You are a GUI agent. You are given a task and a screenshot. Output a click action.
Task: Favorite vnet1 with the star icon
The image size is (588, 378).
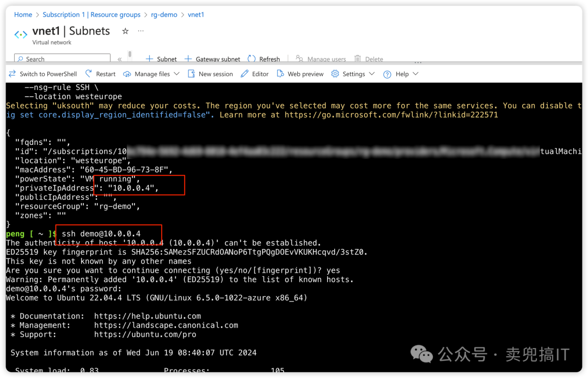(x=125, y=31)
